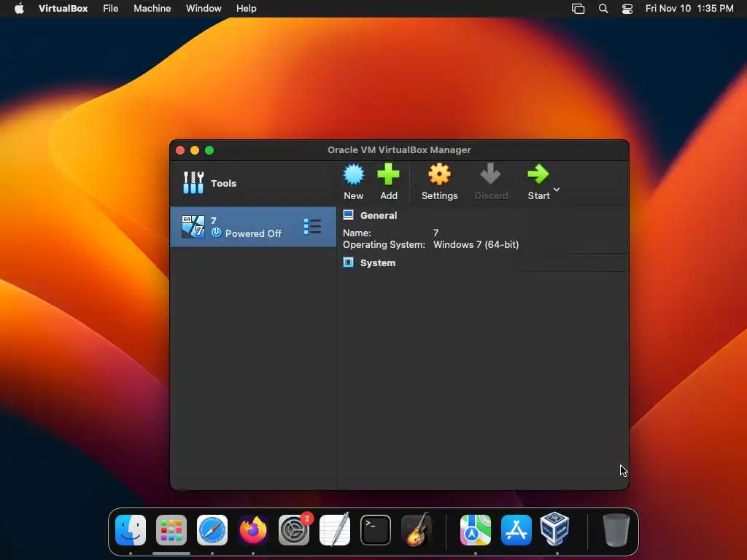Launch Firefox from the Dock
The width and height of the screenshot is (747, 560).
click(253, 529)
